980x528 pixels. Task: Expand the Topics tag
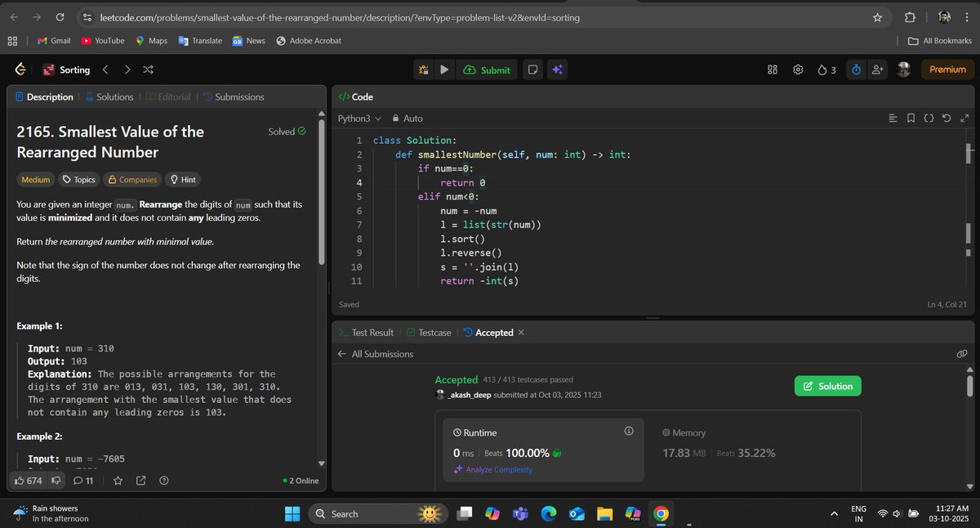point(79,180)
